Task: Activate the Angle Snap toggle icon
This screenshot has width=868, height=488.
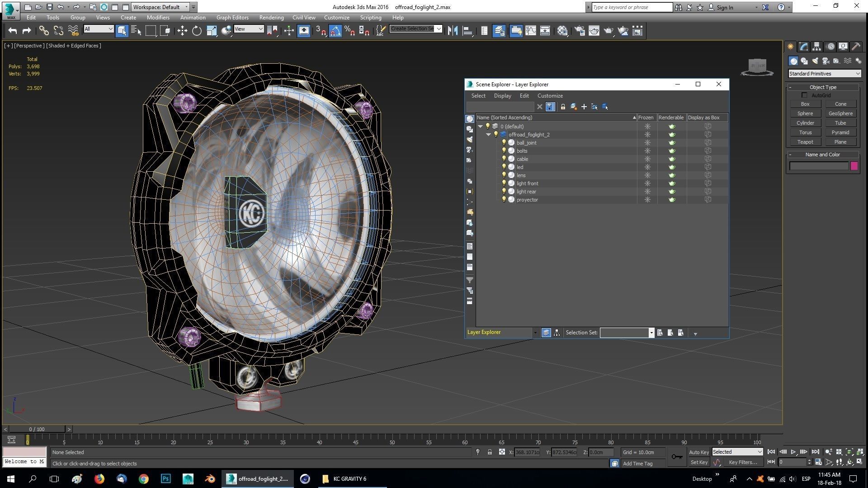Action: pyautogui.click(x=335, y=31)
